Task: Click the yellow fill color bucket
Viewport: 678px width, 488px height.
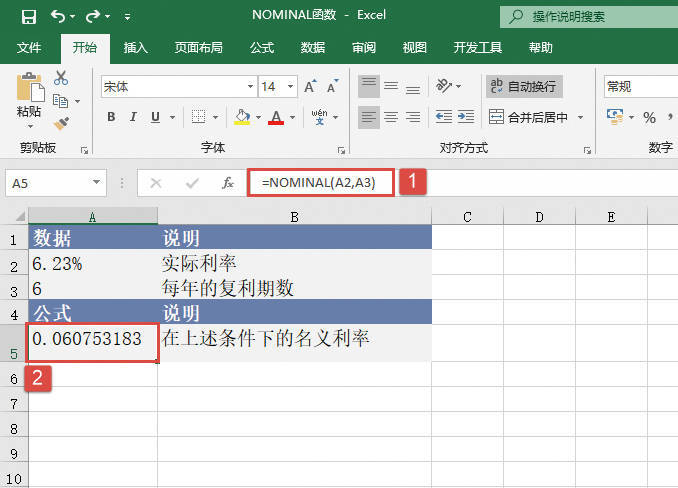Action: pyautogui.click(x=241, y=118)
